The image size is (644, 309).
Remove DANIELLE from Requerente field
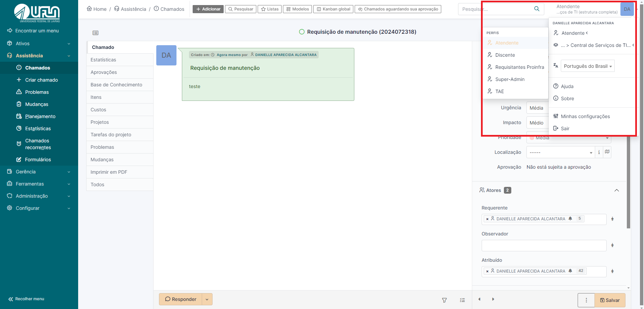pyautogui.click(x=487, y=219)
